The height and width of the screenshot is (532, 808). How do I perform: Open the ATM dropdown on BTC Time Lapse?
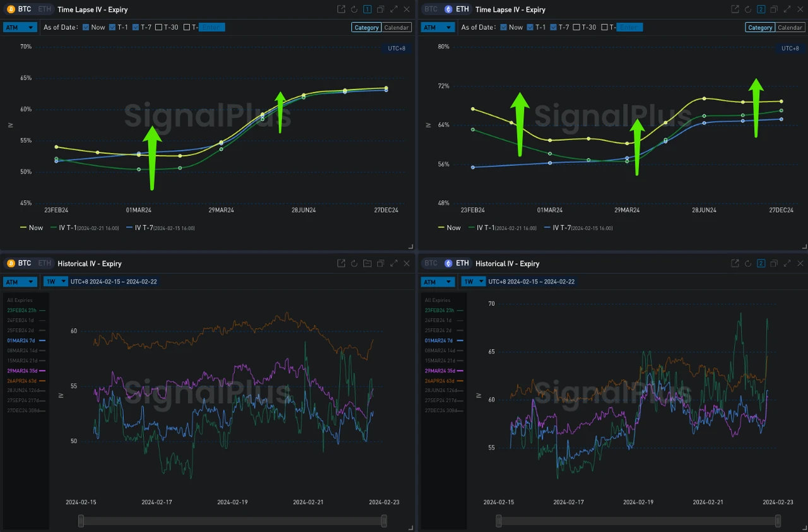point(20,27)
